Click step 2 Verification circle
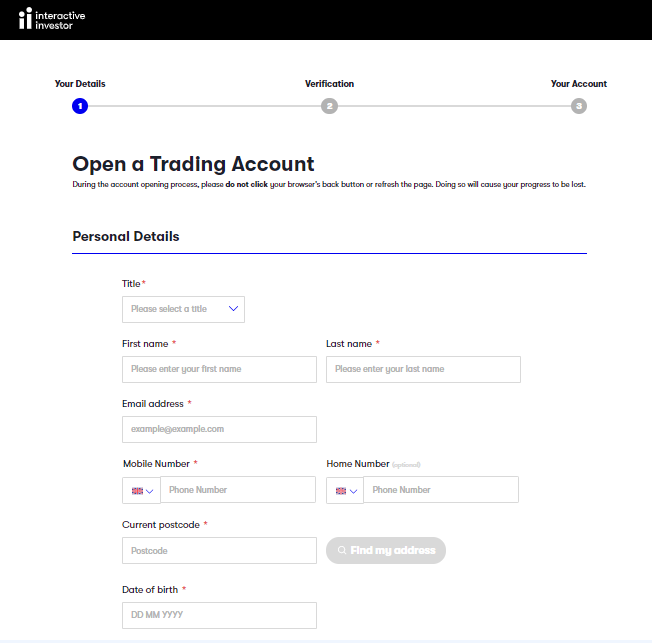 [329, 106]
